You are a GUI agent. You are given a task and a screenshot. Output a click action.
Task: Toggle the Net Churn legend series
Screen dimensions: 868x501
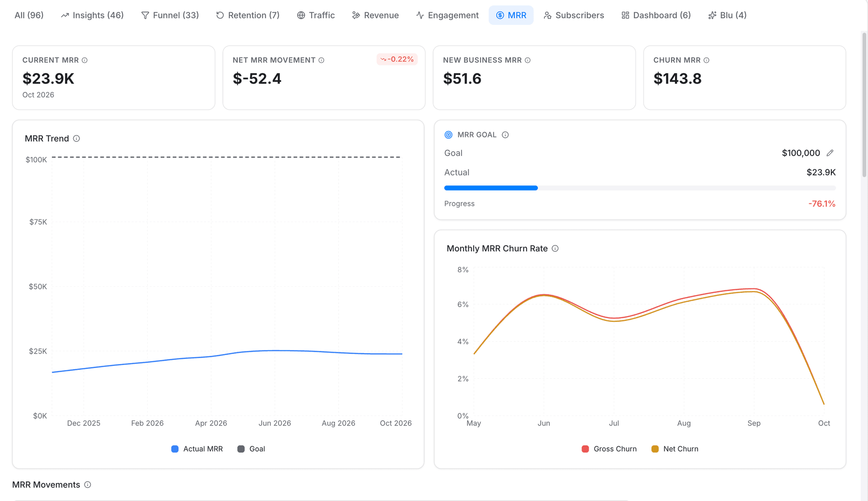coord(675,449)
